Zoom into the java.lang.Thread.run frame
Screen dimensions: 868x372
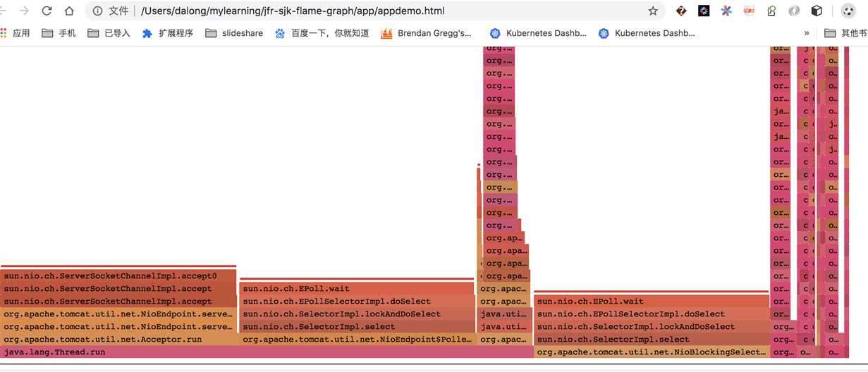pyautogui.click(x=267, y=352)
